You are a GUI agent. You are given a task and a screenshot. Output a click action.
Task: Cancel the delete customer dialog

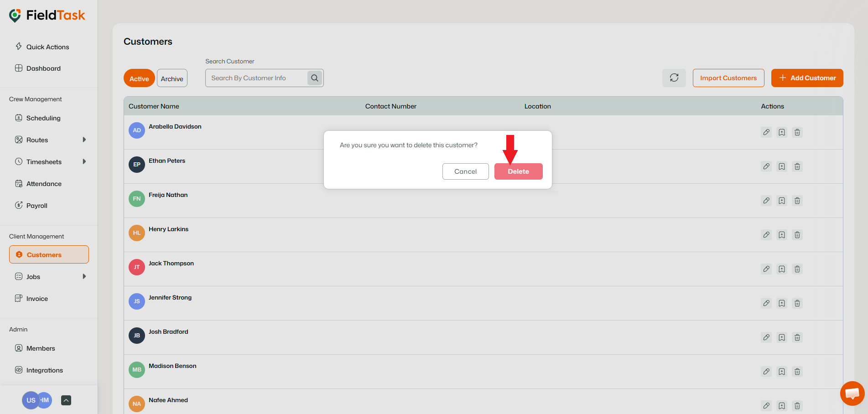coord(465,171)
